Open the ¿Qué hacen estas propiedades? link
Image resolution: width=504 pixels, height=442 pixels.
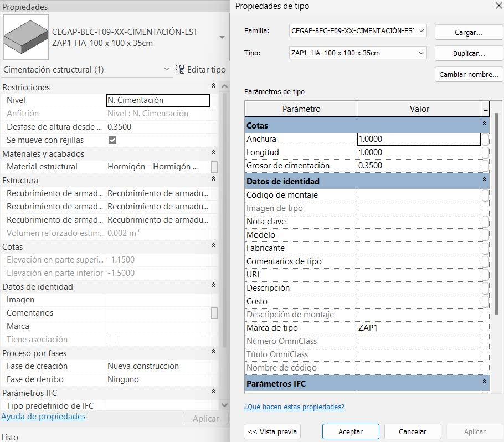pyautogui.click(x=294, y=407)
